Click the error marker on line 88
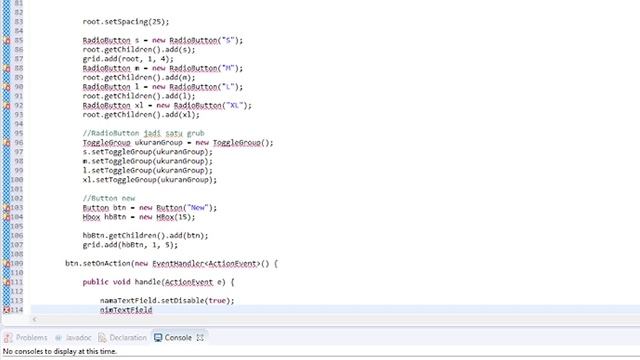 tap(7, 68)
